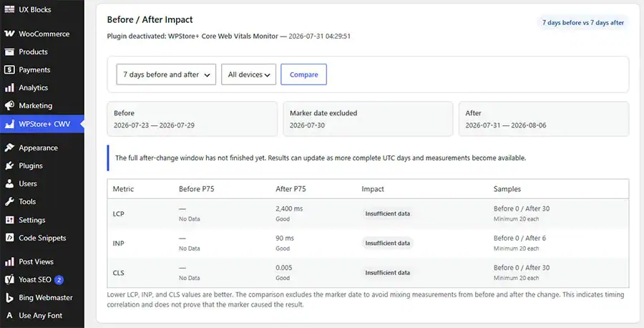644x328 pixels.
Task: Click the WPStore+ CWV chart icon
Action: click(9, 124)
